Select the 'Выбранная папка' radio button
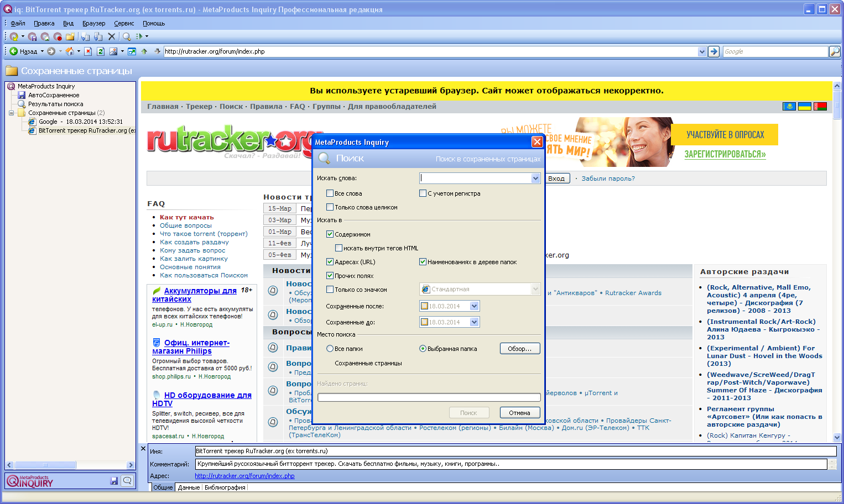 tap(423, 349)
